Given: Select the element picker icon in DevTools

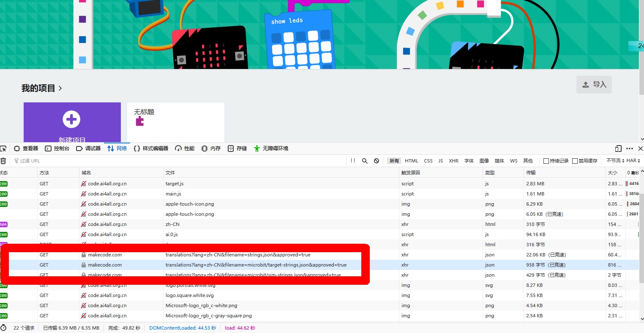Looking at the screenshot, I should coord(4,149).
